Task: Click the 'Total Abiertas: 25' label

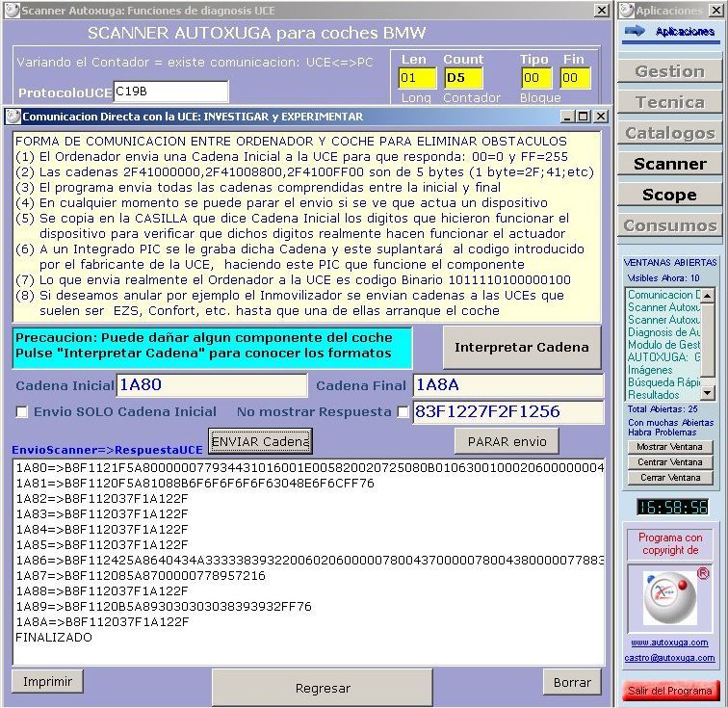Action: pyautogui.click(x=663, y=409)
